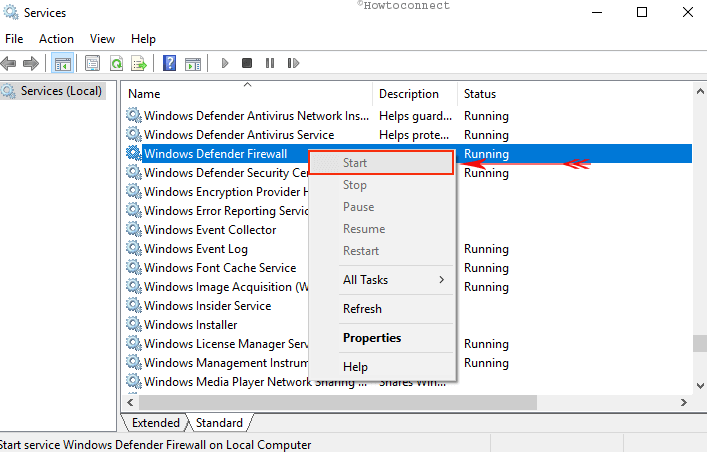This screenshot has width=707, height=452.
Task: Choose Start in the context menu
Action: point(381,163)
